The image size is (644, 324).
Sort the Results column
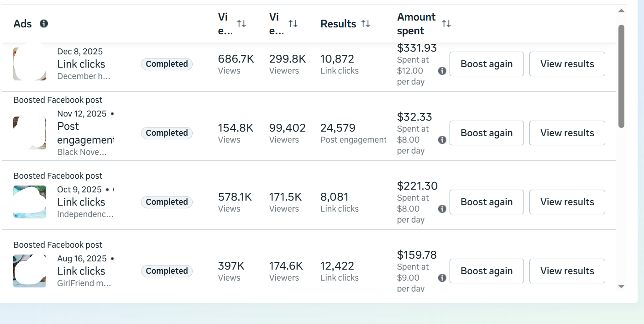coord(366,23)
